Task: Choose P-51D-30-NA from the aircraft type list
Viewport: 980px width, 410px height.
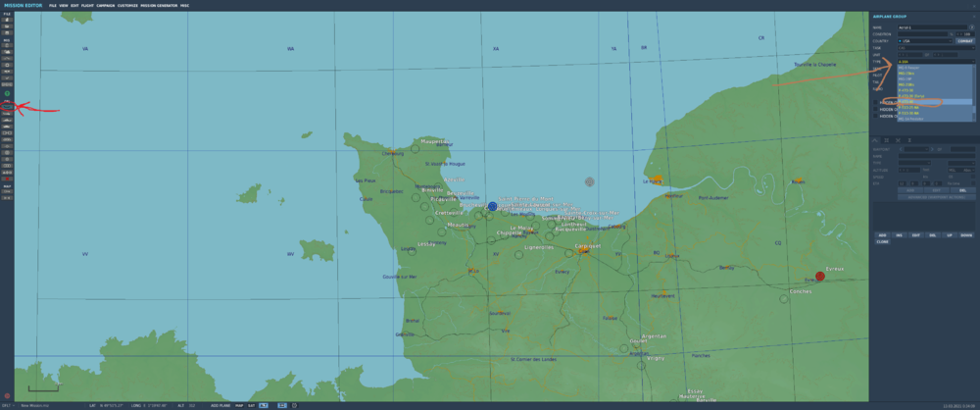Action: (x=934, y=113)
